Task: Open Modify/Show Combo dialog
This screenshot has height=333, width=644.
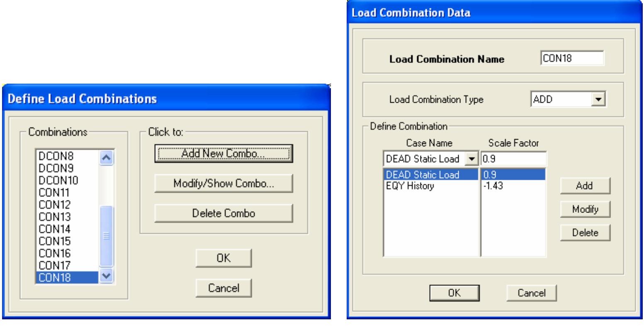Action: coord(224,183)
